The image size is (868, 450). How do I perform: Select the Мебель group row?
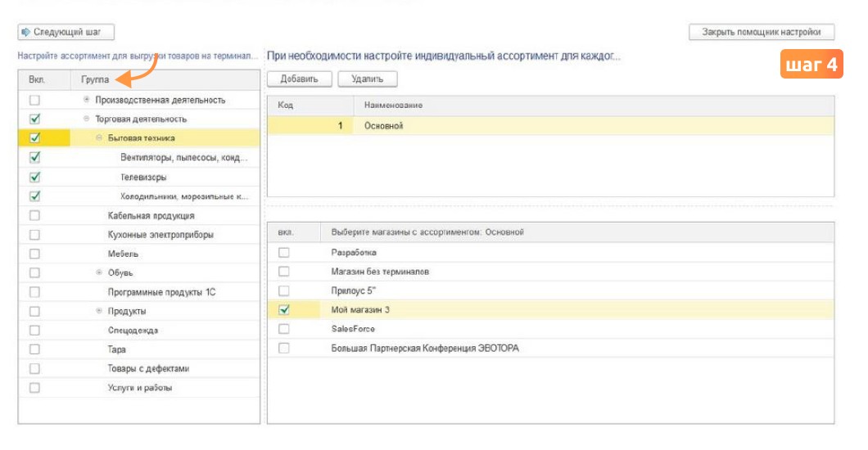[x=139, y=254]
